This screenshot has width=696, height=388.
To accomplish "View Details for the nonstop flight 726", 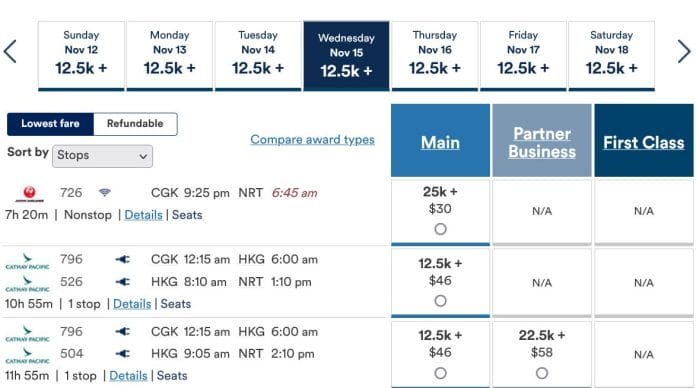I will click(x=143, y=215).
